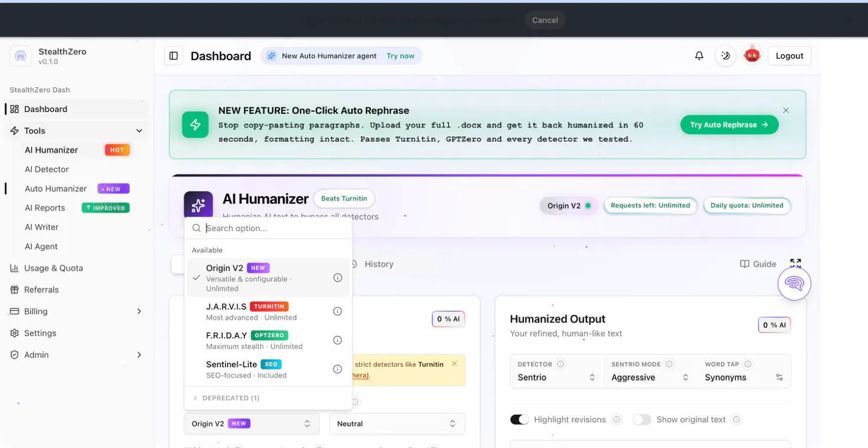Click the Try Auto Rephrase button
The image size is (868, 448).
729,125
